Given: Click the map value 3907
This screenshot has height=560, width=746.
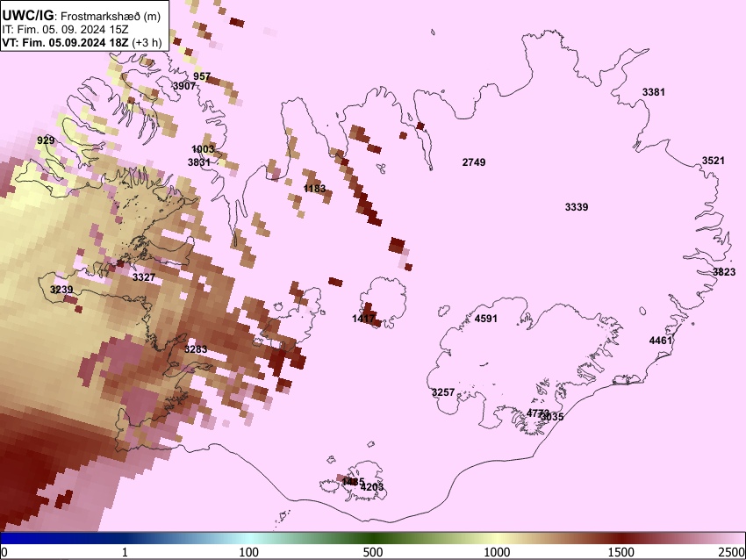Looking at the screenshot, I should [184, 86].
